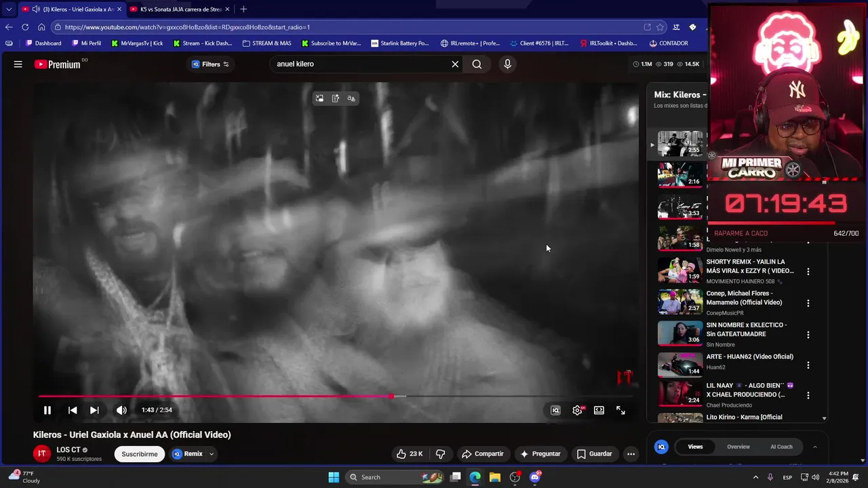Skip to the next video
This screenshot has height=488, width=868.
click(94, 410)
